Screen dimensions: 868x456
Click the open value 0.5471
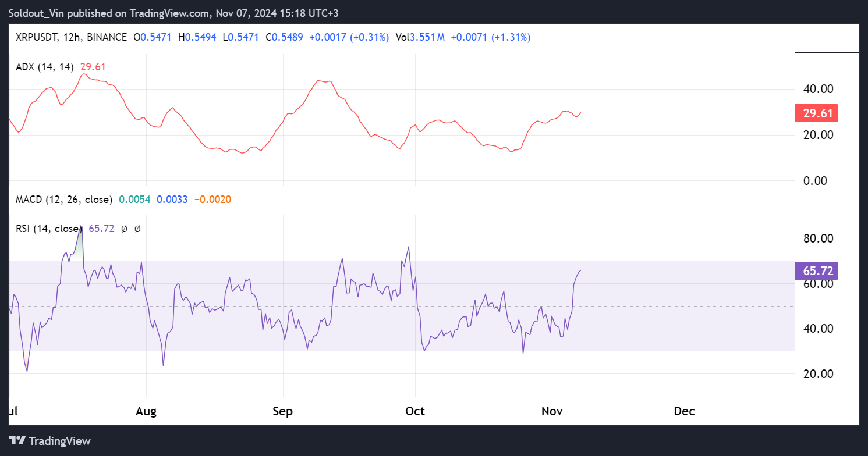point(156,37)
